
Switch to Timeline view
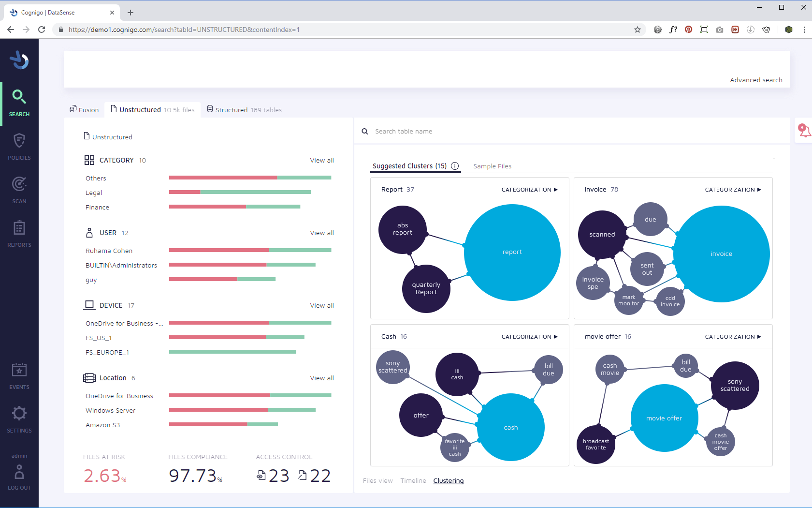pyautogui.click(x=413, y=480)
